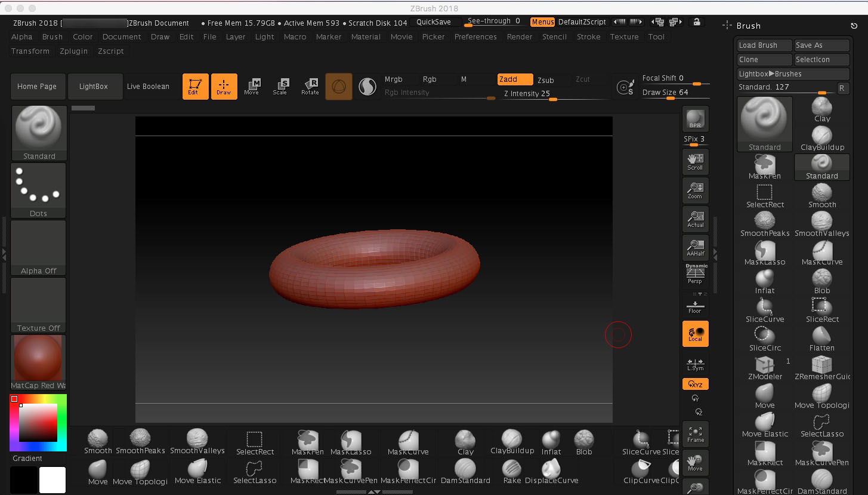Open the Alpha Off selector
Viewport: 868px width, 495px height.
(38, 245)
